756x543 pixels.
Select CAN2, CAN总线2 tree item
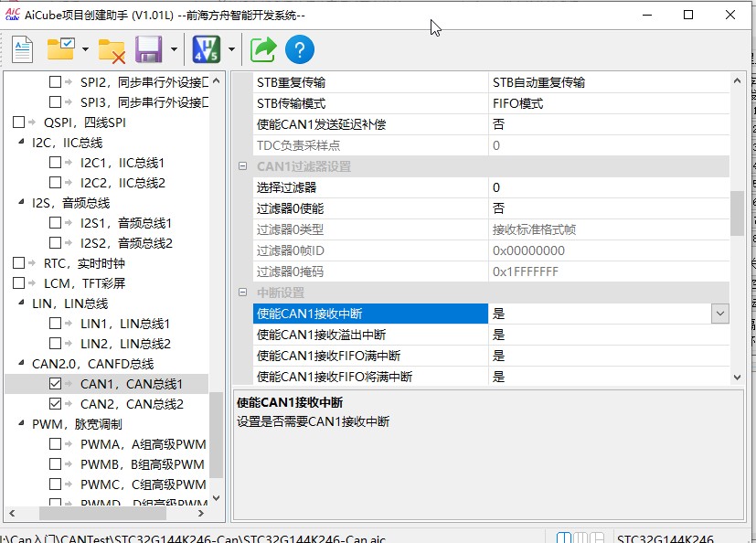[x=132, y=404]
